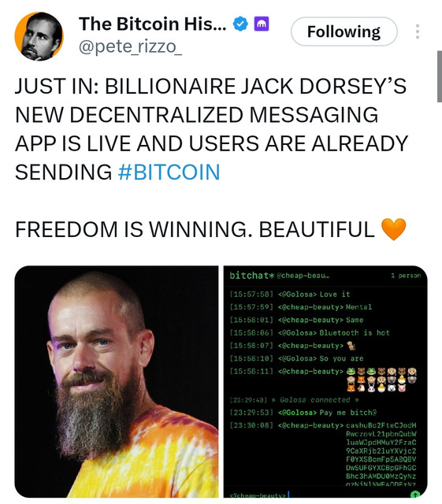The image size is (442, 504).
Task: Click the blue verified checkmark badge
Action: click(240, 24)
